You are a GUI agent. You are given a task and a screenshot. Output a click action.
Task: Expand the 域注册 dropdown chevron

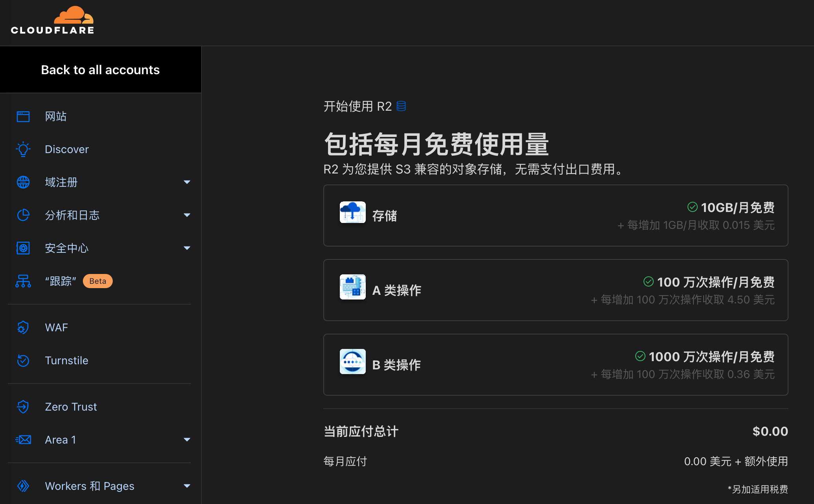(187, 182)
